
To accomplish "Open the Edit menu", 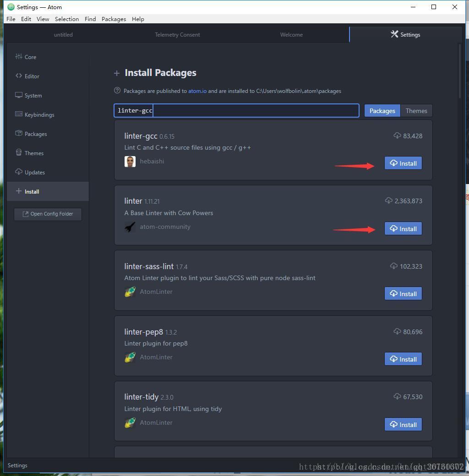I will pyautogui.click(x=26, y=19).
